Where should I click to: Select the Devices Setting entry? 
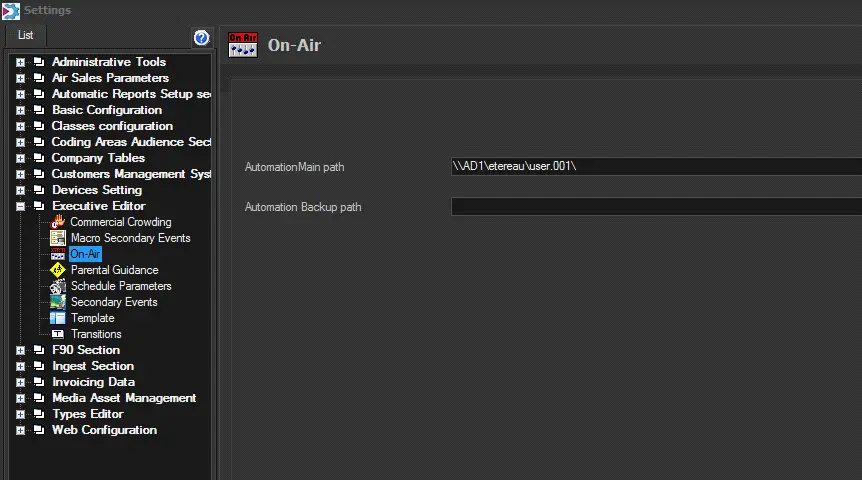(x=96, y=190)
